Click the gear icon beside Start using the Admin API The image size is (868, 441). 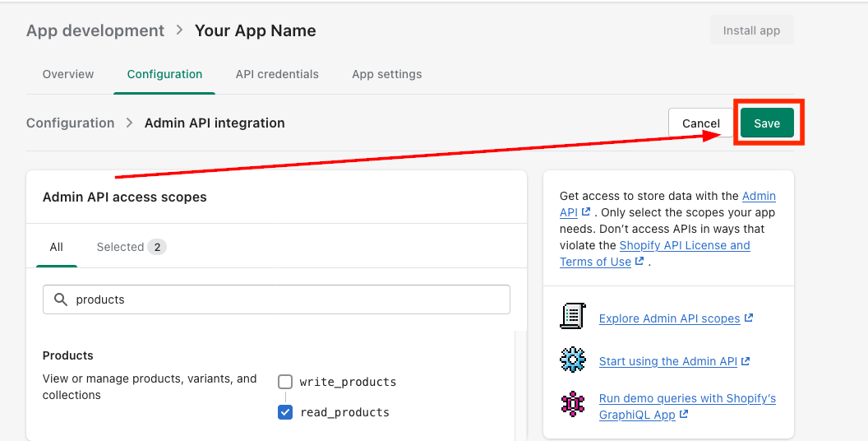[x=572, y=360]
